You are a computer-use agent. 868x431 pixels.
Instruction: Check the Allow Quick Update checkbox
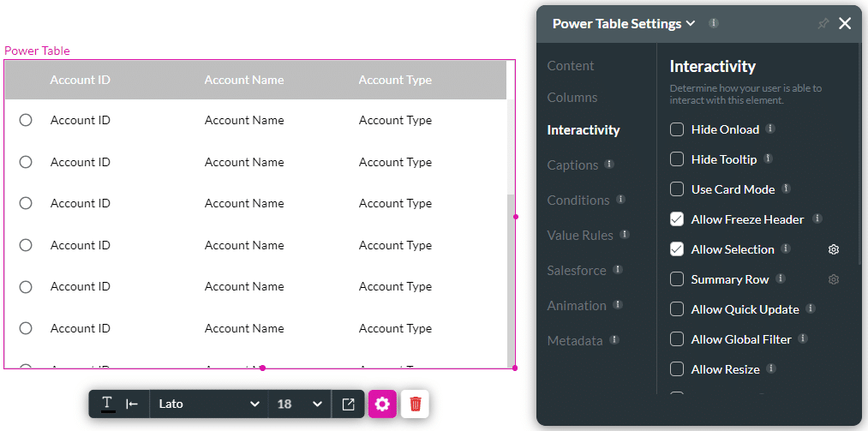click(677, 309)
